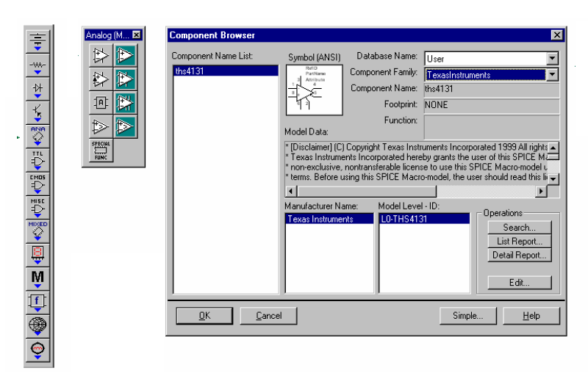Open the MISC digital parts bin
This screenshot has width=588, height=379.
click(x=37, y=207)
